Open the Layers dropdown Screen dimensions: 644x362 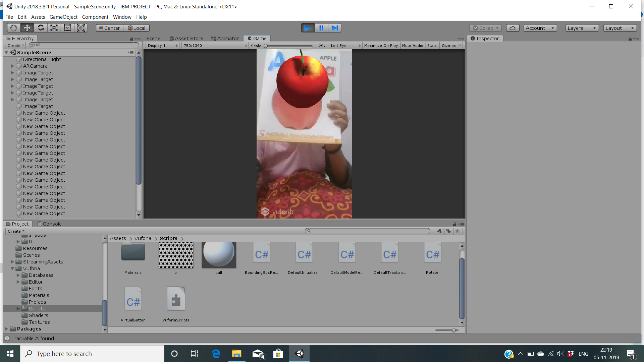coord(582,28)
